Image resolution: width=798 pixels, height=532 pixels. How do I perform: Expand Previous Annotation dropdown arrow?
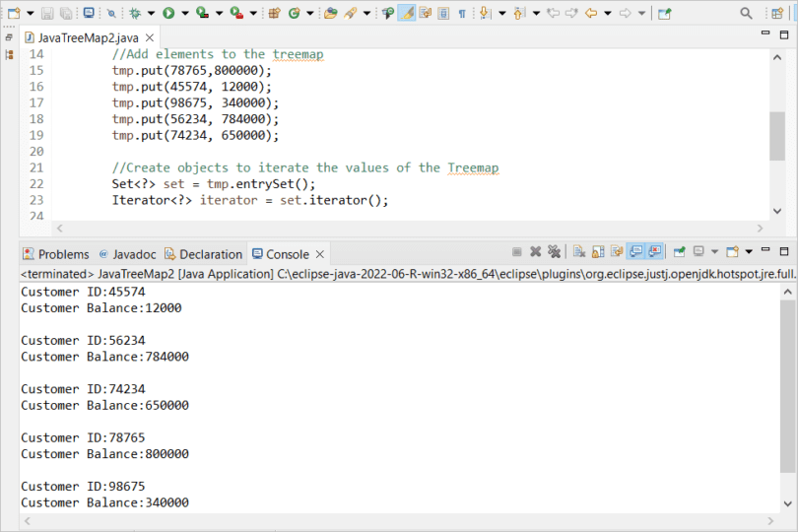coord(536,13)
